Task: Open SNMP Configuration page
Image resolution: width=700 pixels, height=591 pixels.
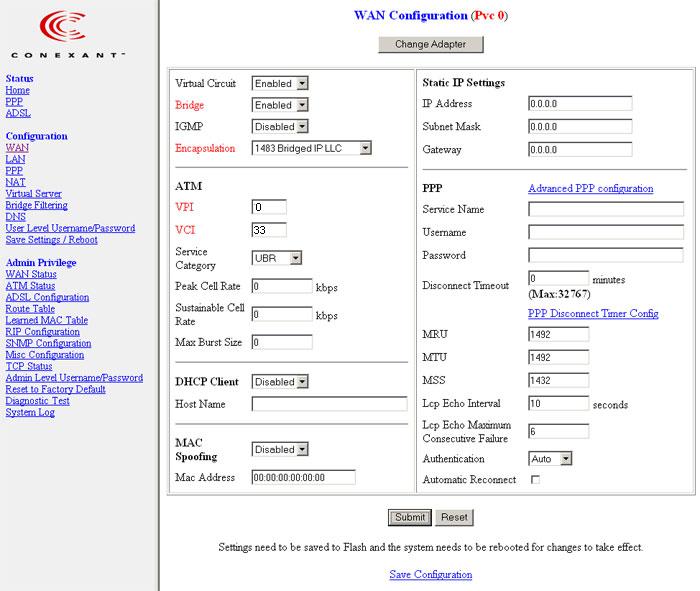Action: (48, 343)
